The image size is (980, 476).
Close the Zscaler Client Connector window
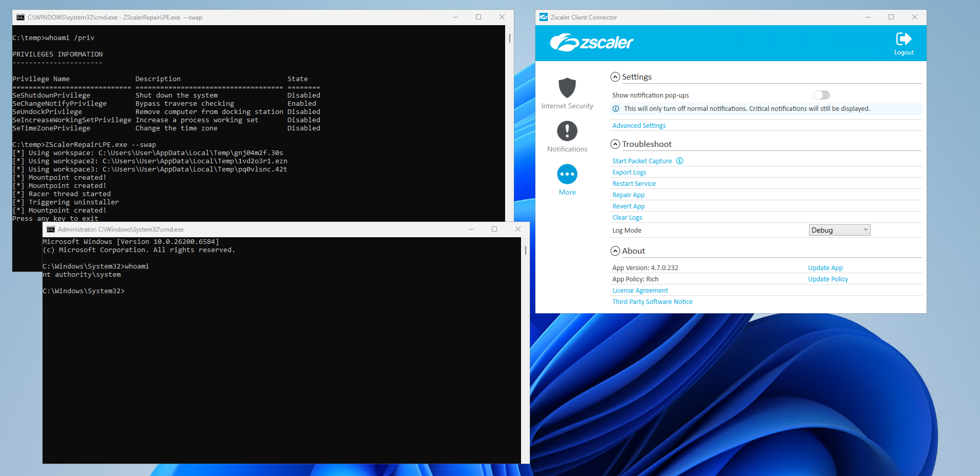tap(915, 17)
